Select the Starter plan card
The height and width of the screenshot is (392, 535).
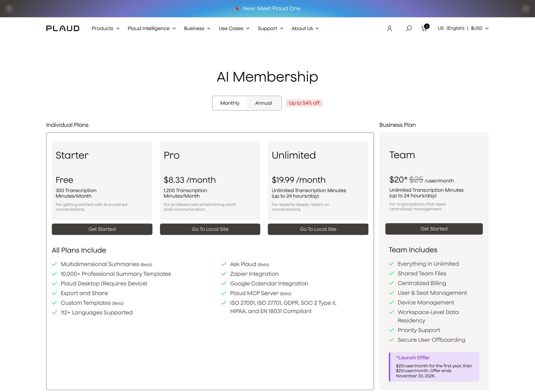(102, 180)
